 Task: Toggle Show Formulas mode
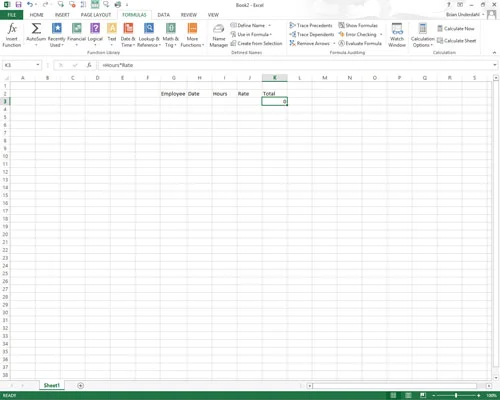click(x=358, y=25)
